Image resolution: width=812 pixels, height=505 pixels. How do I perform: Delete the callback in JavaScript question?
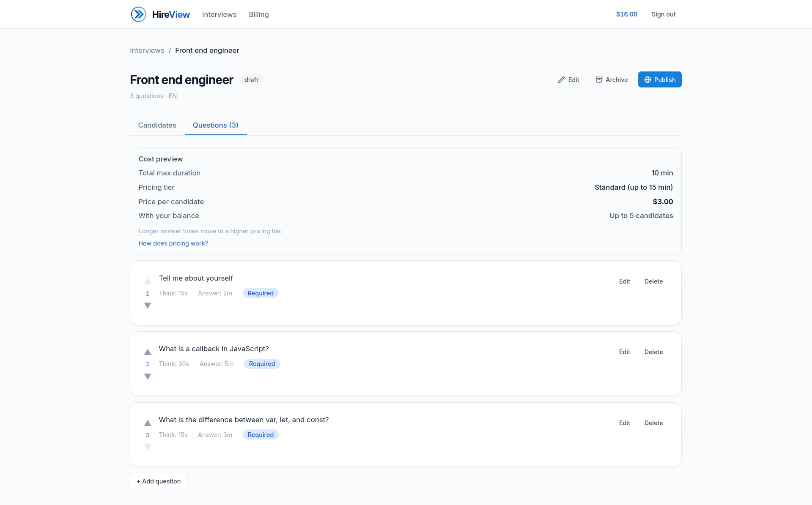653,352
